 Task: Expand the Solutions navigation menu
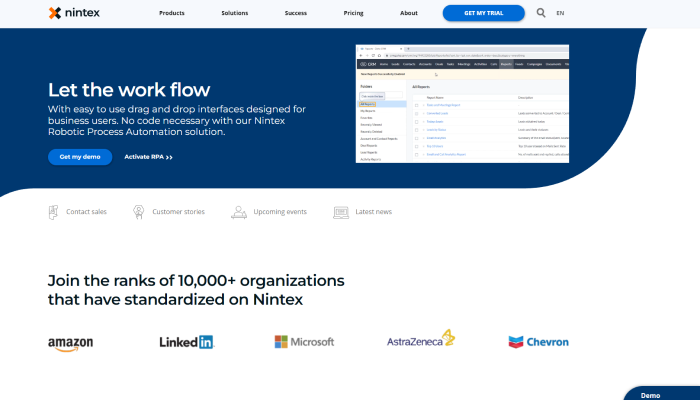coord(235,13)
